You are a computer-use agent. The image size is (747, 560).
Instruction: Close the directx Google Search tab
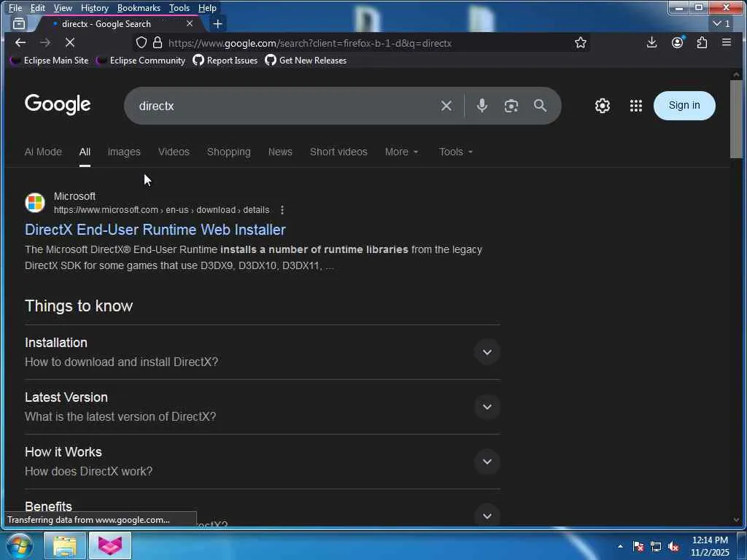click(190, 23)
